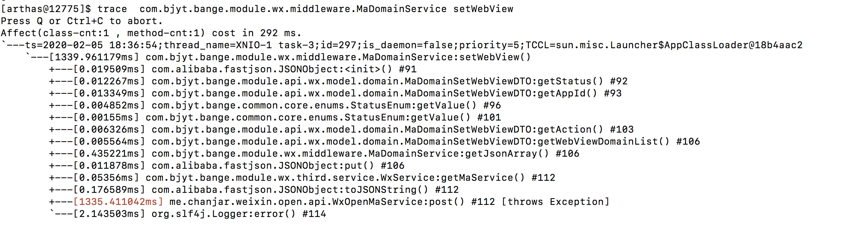This screenshot has height=227, width=868.
Task: Click the arthas@12775 command prompt line
Action: click(257, 9)
